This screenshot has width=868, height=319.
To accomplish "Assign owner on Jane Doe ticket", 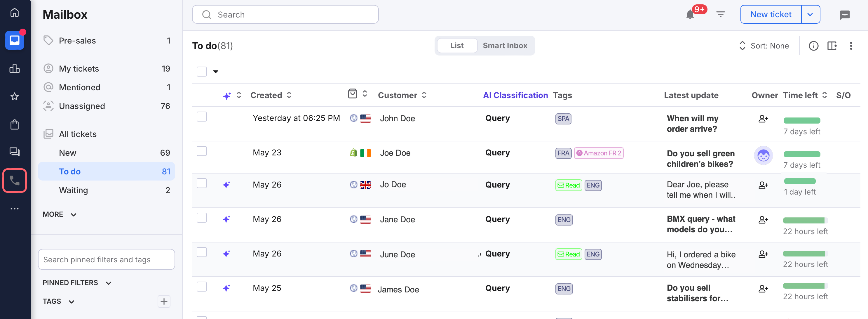I will pyautogui.click(x=763, y=220).
